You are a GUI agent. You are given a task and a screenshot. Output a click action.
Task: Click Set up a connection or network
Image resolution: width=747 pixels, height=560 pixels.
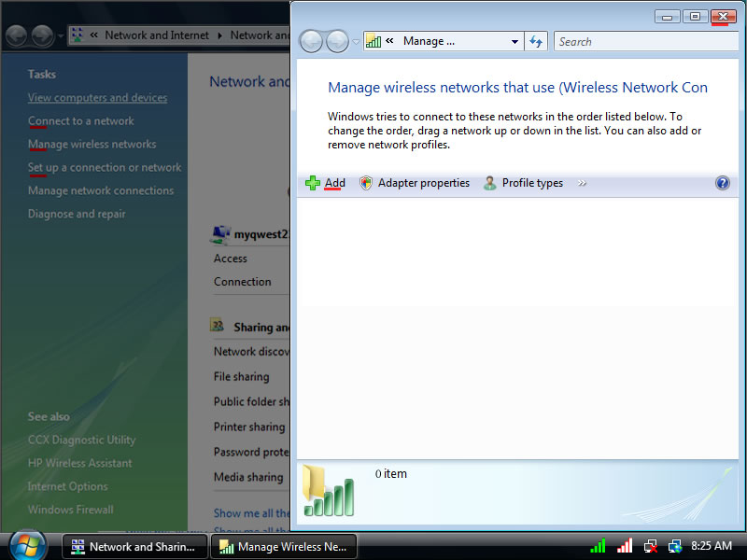[x=105, y=167]
